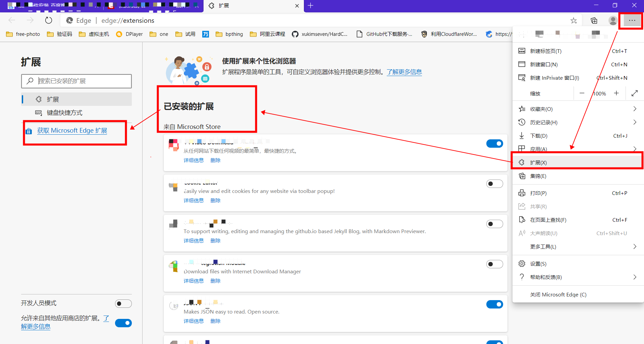
Task: Open 详细信息 for the video download extension
Action: point(194,160)
